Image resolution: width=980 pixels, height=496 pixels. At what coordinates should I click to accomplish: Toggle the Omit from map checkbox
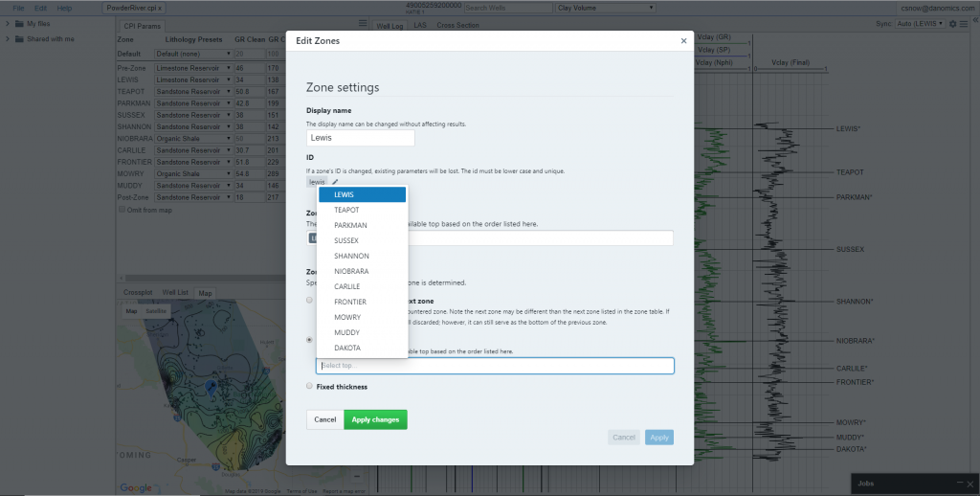coord(122,210)
